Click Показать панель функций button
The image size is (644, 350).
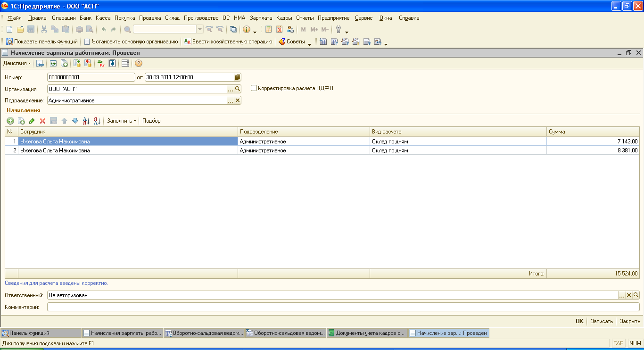pyautogui.click(x=41, y=42)
